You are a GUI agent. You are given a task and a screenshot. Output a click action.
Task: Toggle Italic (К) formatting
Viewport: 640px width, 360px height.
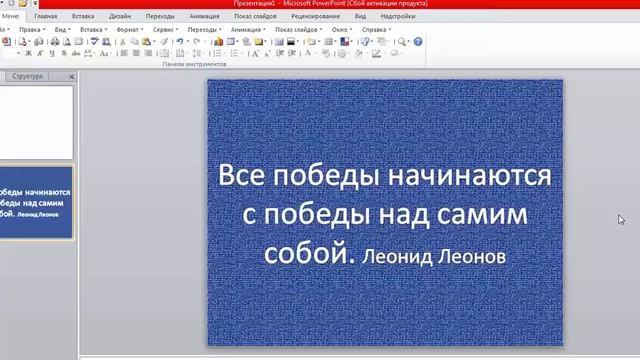click(x=40, y=53)
